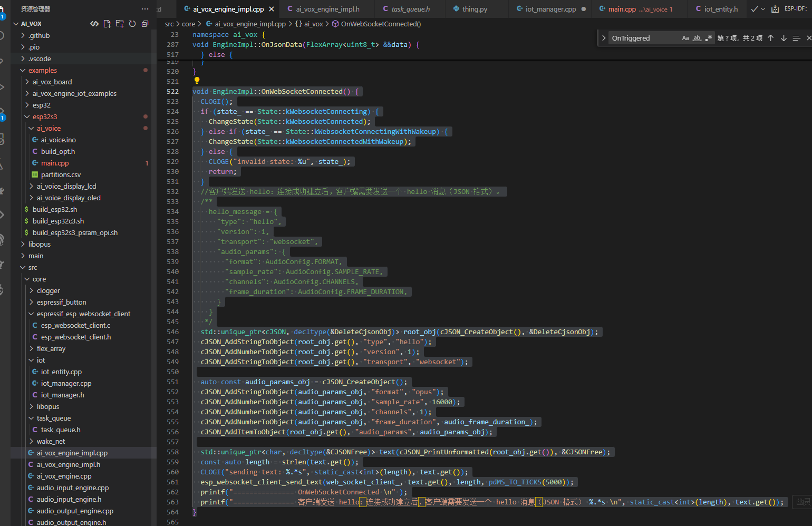Click the New File icon in Explorer header

coord(107,24)
